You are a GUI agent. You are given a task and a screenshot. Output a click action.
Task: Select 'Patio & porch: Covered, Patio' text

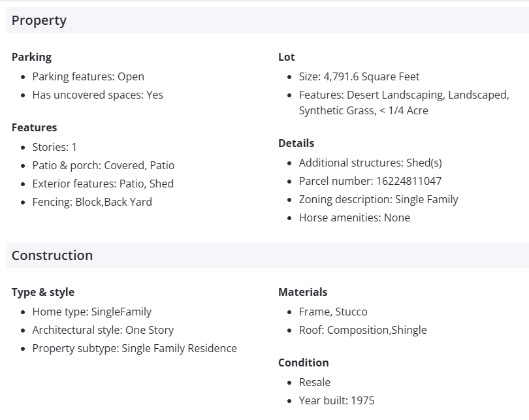coord(103,165)
